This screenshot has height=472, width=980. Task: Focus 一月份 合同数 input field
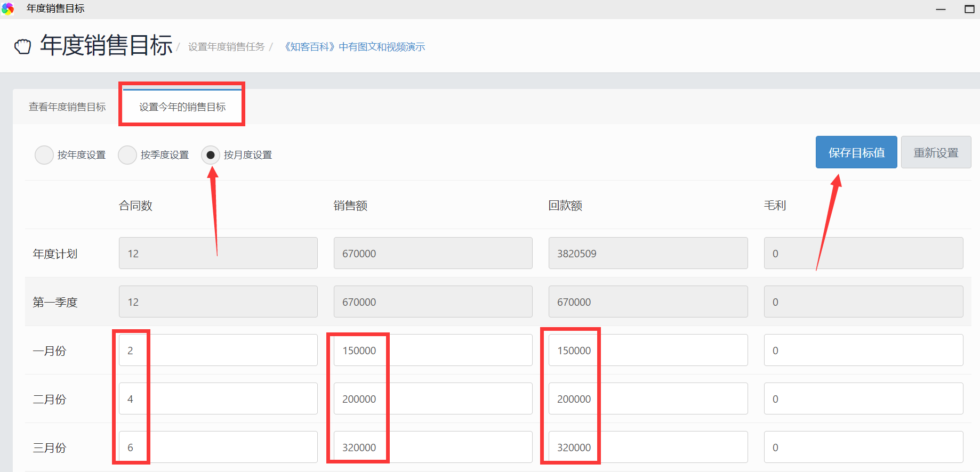point(218,350)
